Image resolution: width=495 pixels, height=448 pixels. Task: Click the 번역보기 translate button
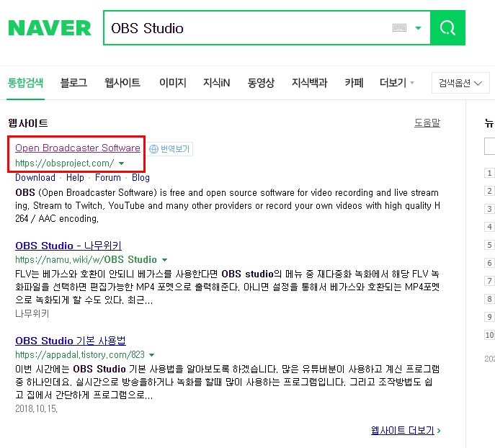pos(169,149)
